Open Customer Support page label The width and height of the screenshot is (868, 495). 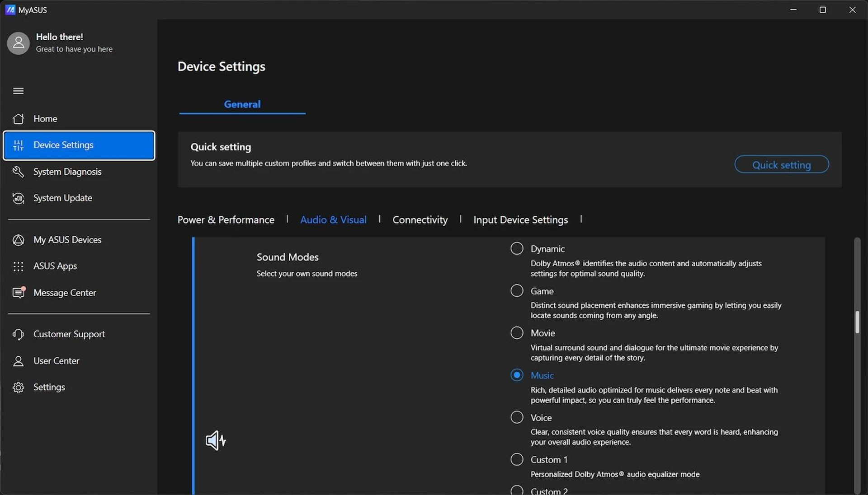69,334
